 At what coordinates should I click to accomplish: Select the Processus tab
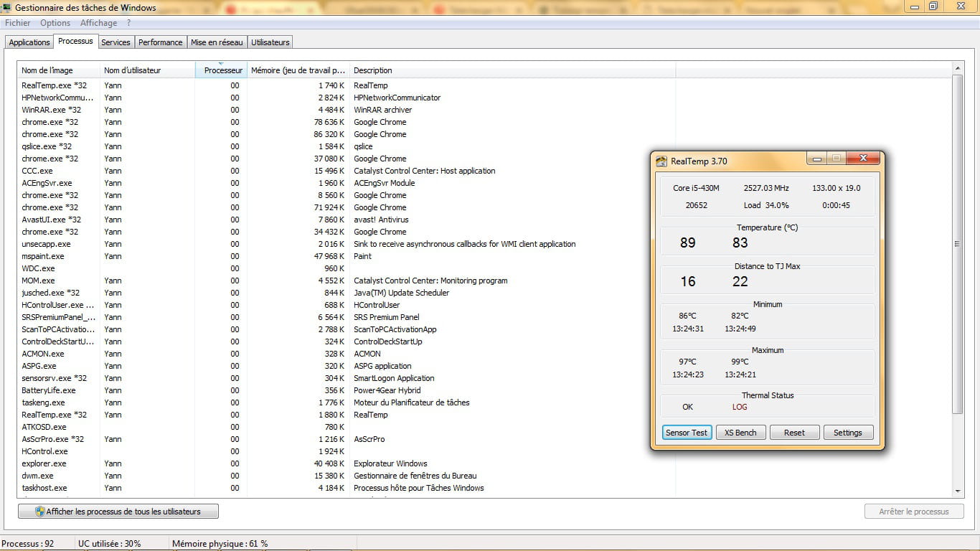(x=75, y=42)
